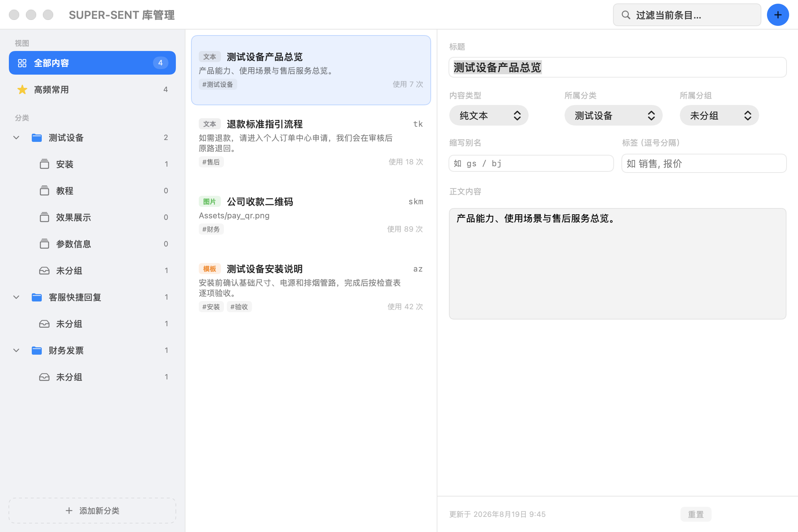Click the stack icon beside 教程
The image size is (798, 532).
[x=44, y=191]
